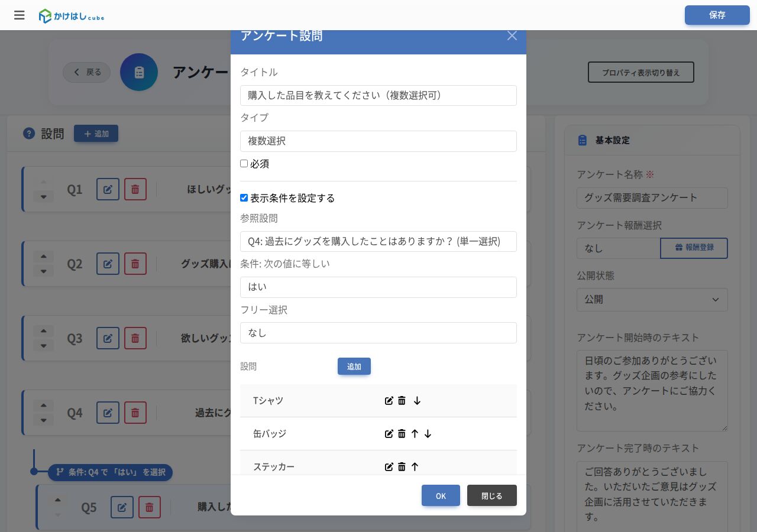Image resolution: width=757 pixels, height=532 pixels.
Task: Edit the Tシャツ option
Action: coord(389,401)
